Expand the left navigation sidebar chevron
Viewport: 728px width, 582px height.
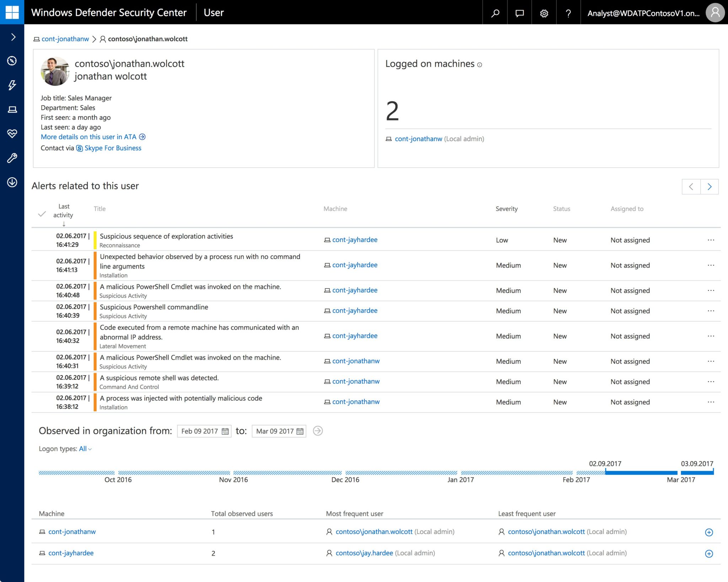coord(13,37)
